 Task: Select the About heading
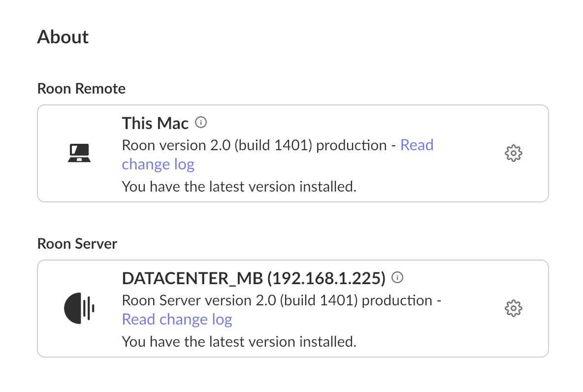coord(63,37)
